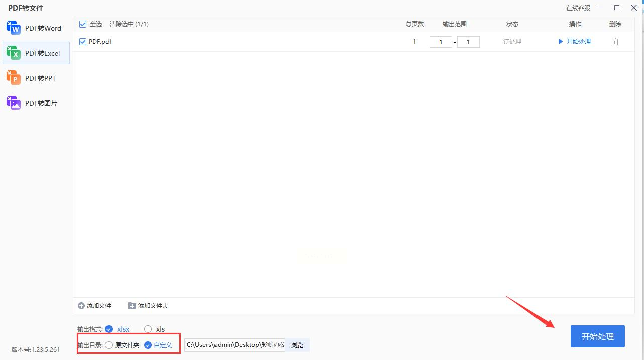
Task: Open 在线客服 online support
Action: tap(578, 8)
